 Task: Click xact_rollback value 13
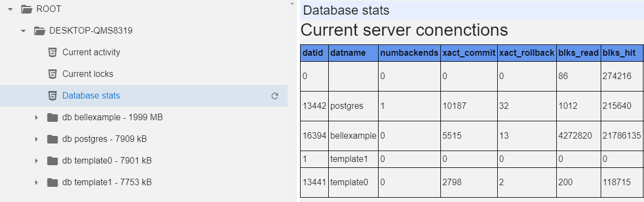(x=528, y=135)
